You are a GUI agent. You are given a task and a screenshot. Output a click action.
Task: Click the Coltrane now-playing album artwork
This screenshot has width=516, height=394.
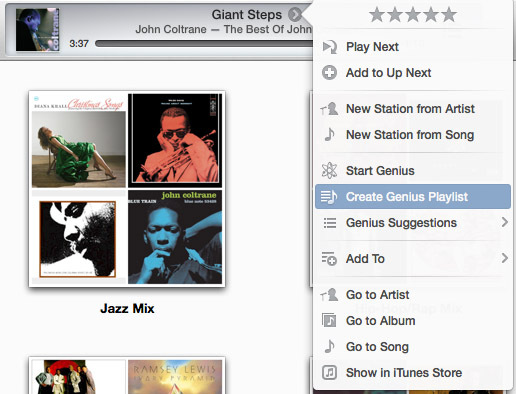(38, 30)
